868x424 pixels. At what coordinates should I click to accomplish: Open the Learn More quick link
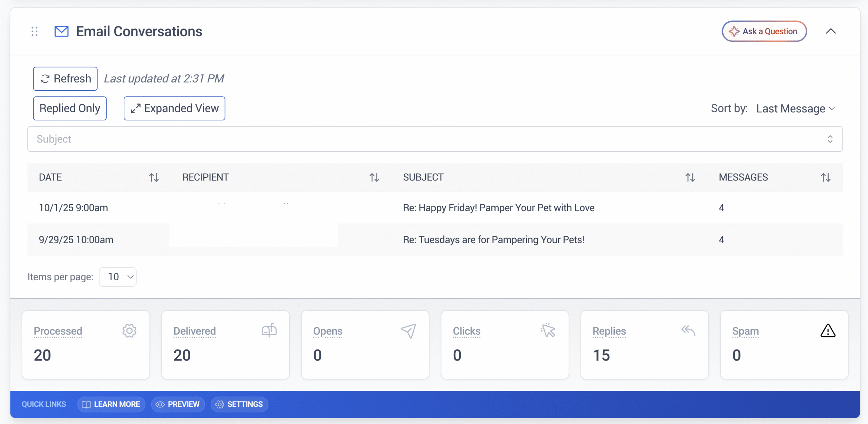(x=111, y=404)
